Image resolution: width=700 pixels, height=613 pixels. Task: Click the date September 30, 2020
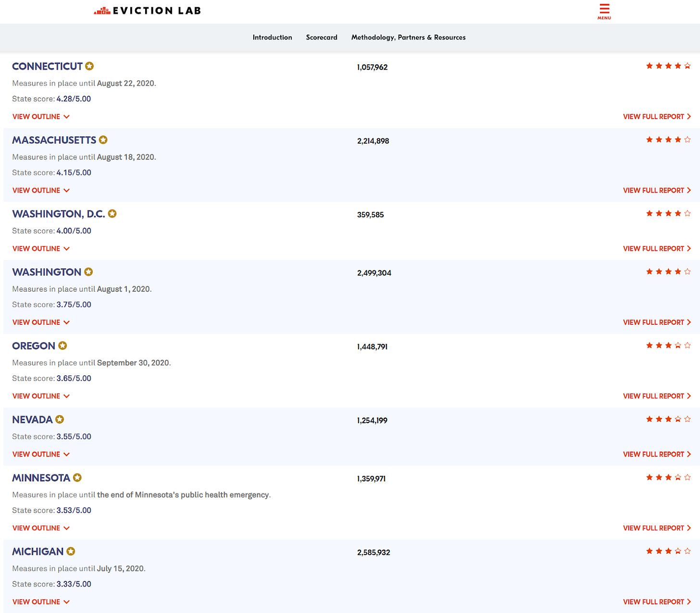[x=133, y=363]
